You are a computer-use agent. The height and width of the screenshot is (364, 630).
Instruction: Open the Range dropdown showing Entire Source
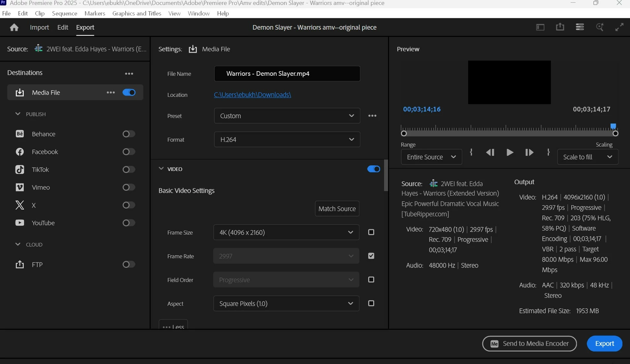tap(432, 157)
